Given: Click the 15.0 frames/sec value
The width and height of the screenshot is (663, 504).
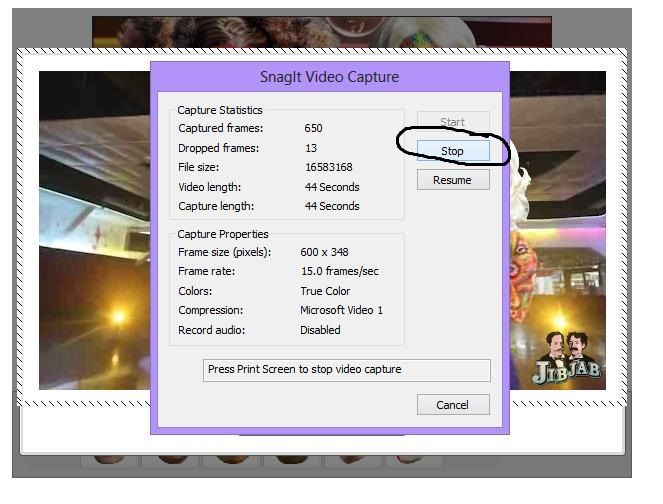Looking at the screenshot, I should click(x=340, y=271).
